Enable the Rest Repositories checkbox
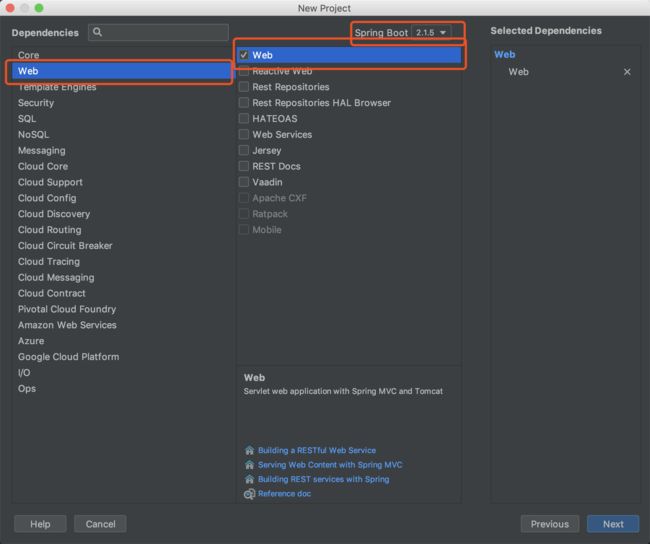Viewport: 650px width, 544px height. point(244,87)
